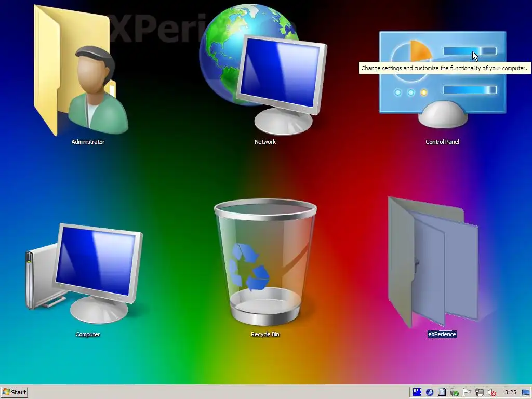Click the Control Panel label text
Image resolution: width=532 pixels, height=399 pixels.
point(442,142)
